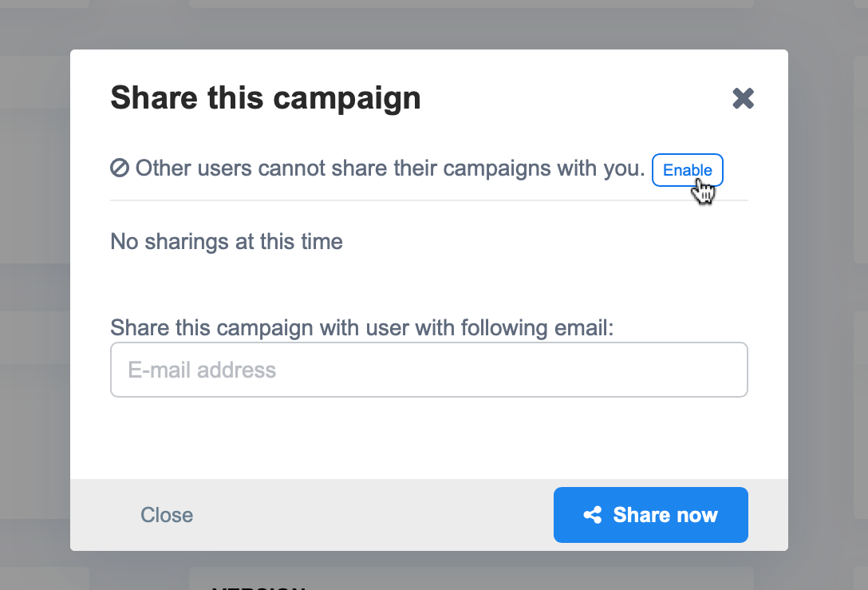
Task: Click the Close button in the footer
Action: click(167, 515)
